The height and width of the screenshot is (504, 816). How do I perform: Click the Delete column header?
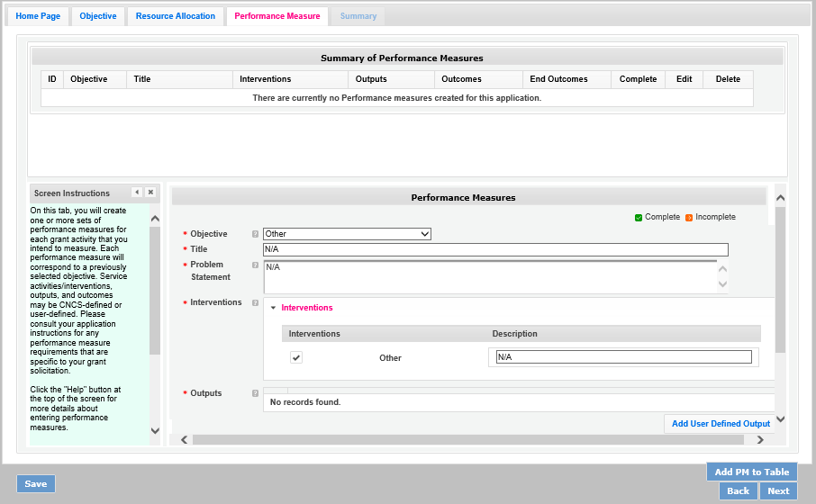point(728,79)
